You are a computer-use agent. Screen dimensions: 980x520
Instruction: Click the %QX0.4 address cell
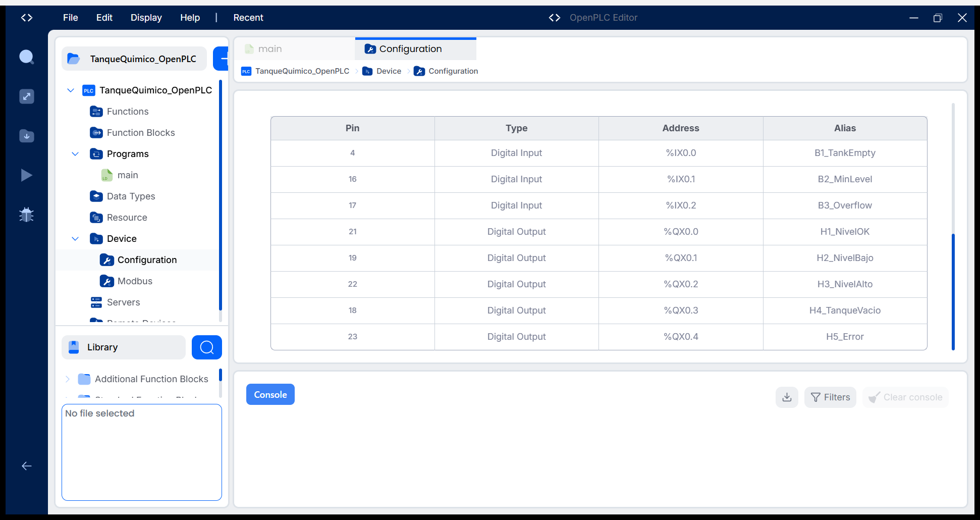tap(681, 337)
